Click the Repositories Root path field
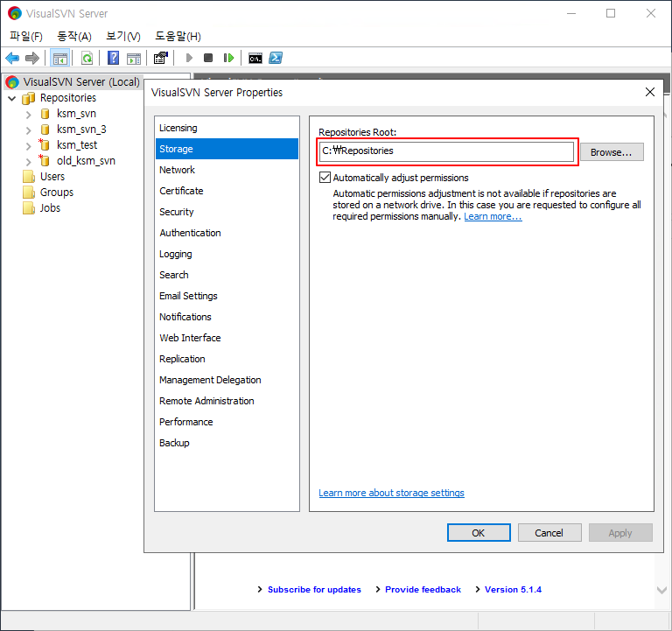Viewport: 672px width, 631px height. (x=446, y=151)
